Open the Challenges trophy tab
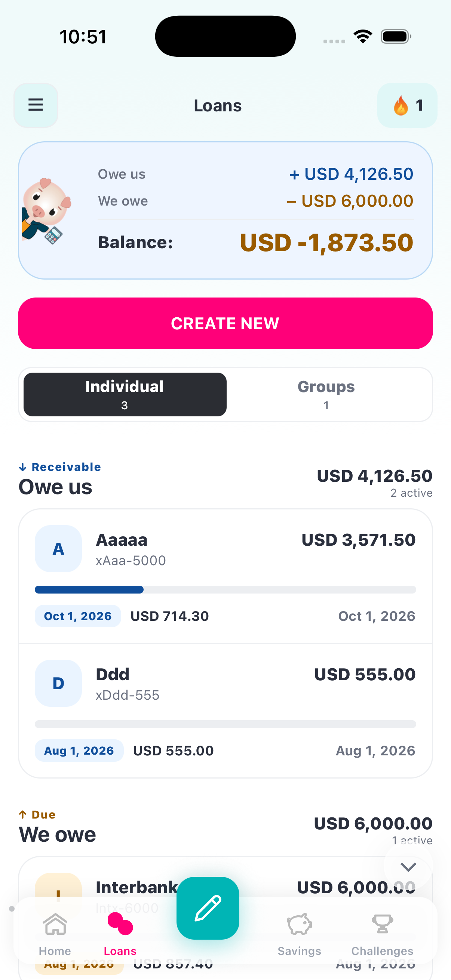 click(x=382, y=934)
